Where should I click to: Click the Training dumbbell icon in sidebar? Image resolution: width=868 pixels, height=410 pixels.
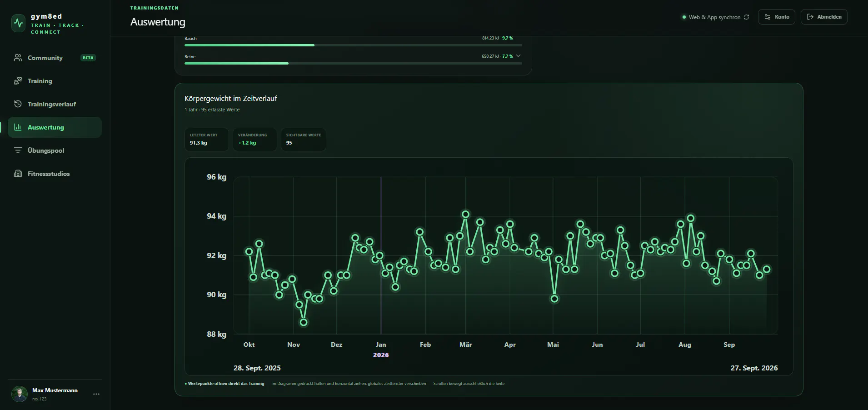[x=18, y=81]
